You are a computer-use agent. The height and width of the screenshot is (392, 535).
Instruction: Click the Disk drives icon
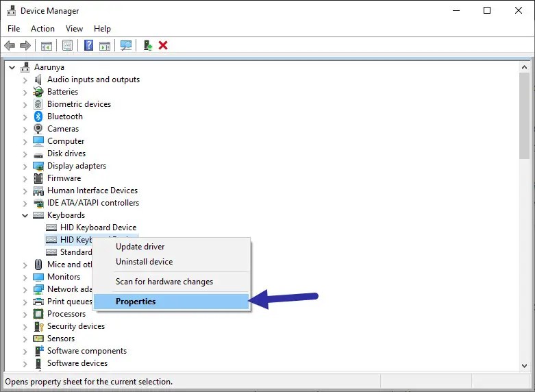(38, 154)
